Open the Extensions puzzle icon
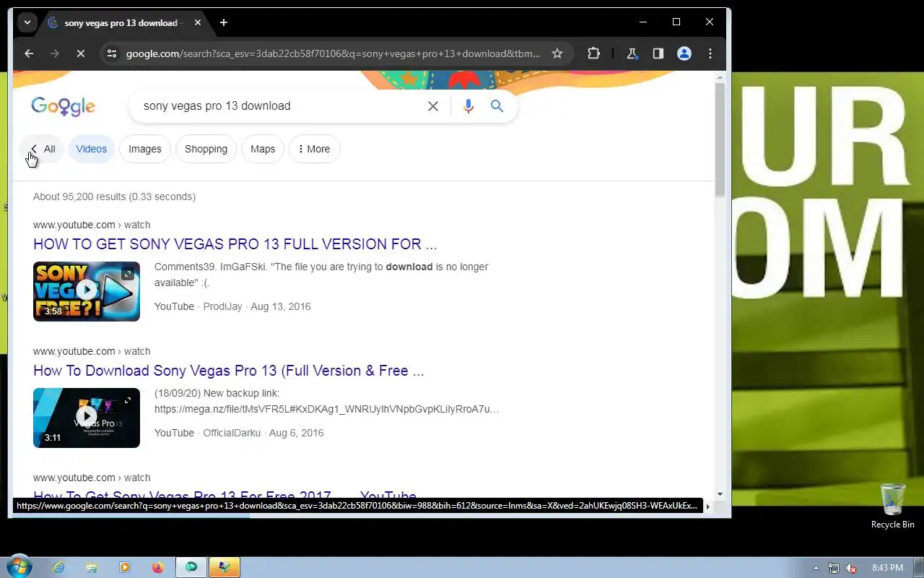Image resolution: width=924 pixels, height=578 pixels. point(594,53)
